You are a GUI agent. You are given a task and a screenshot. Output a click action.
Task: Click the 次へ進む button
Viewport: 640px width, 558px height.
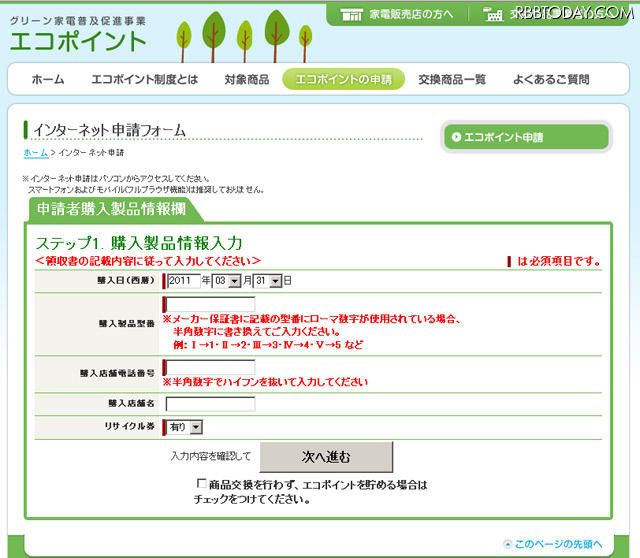click(x=326, y=457)
